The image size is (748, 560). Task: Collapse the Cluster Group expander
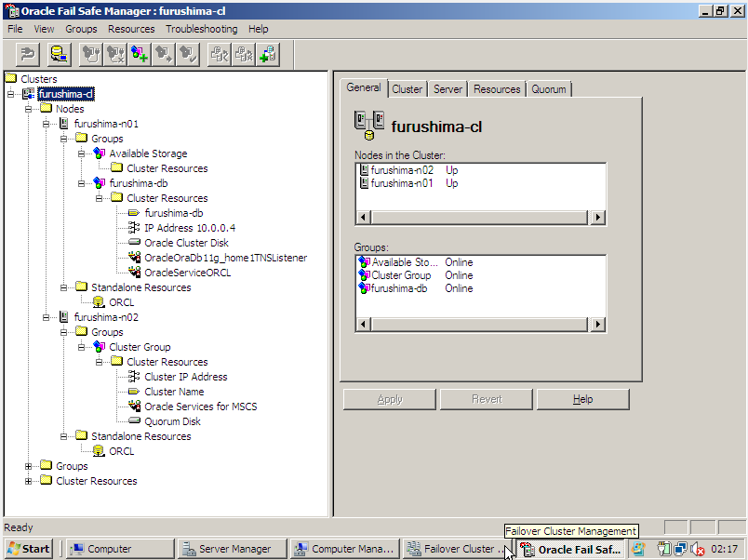(x=81, y=347)
